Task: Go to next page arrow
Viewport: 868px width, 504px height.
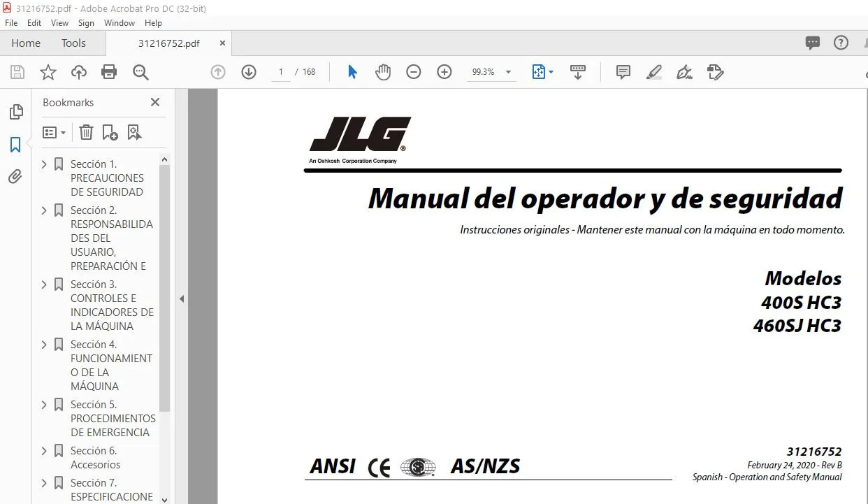Action: click(x=249, y=72)
